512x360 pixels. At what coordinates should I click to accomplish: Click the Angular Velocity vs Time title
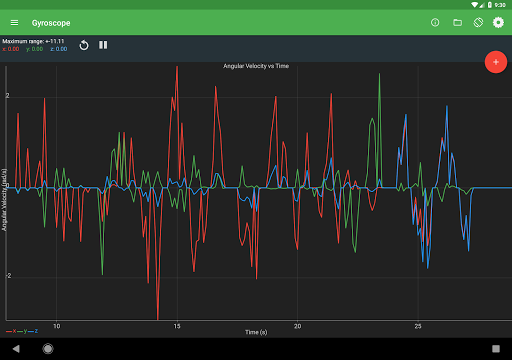point(256,66)
